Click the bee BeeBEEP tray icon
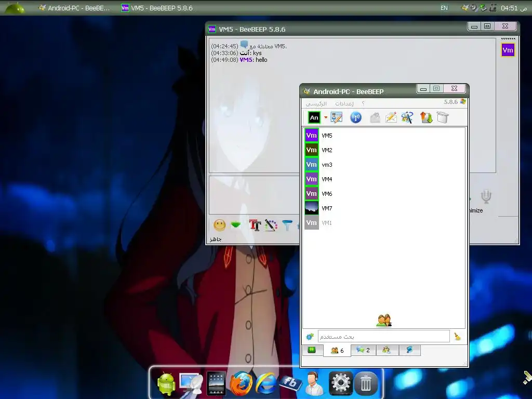The height and width of the screenshot is (399, 532). point(465,7)
